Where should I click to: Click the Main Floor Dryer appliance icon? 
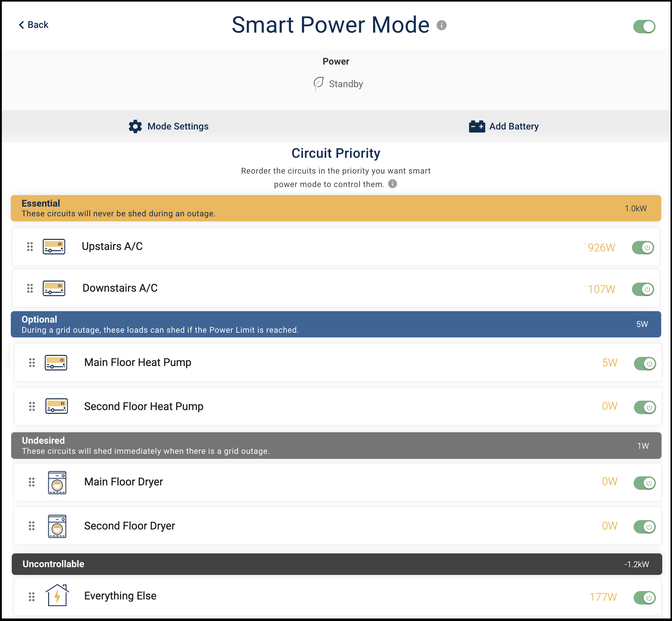click(57, 482)
